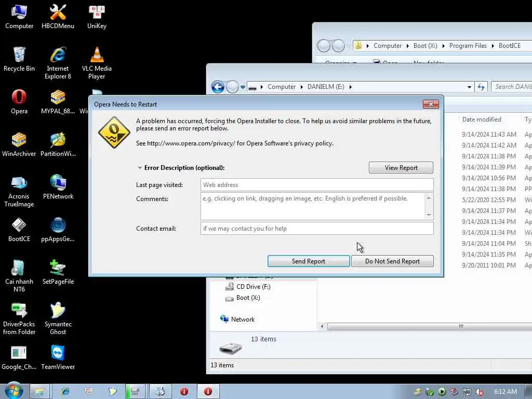532x399 pixels.
Task: Select the BootICE desktop icon
Action: (x=19, y=230)
